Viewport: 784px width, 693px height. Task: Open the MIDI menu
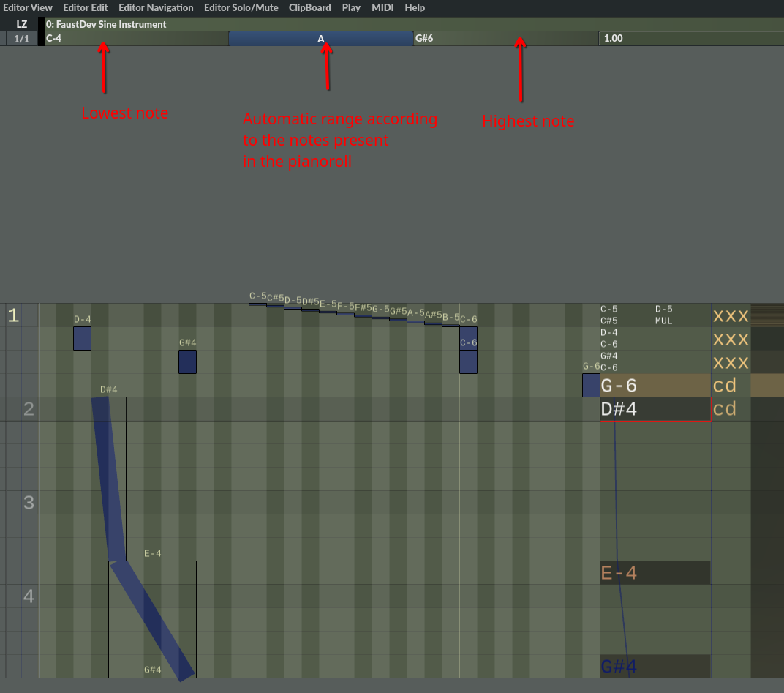(x=382, y=7)
